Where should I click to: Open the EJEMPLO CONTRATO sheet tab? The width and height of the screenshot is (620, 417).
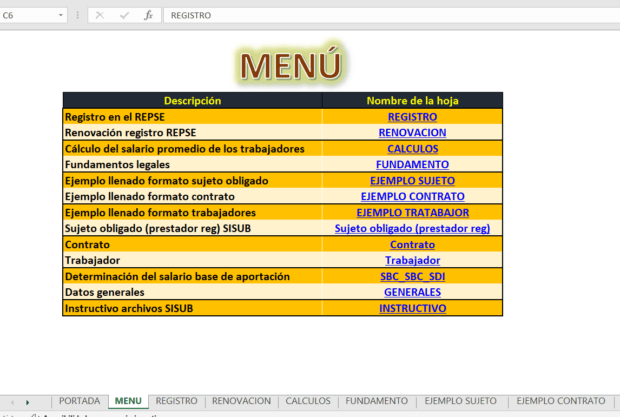pos(561,401)
